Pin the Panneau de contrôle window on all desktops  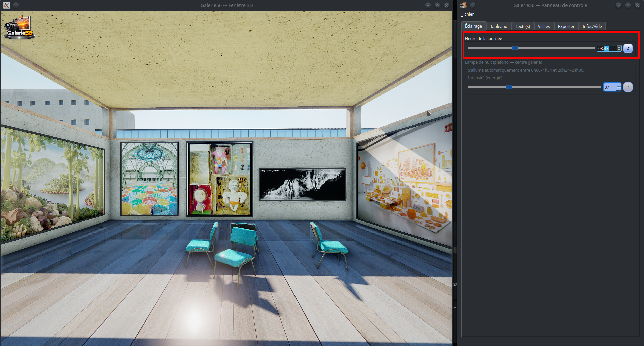473,5
